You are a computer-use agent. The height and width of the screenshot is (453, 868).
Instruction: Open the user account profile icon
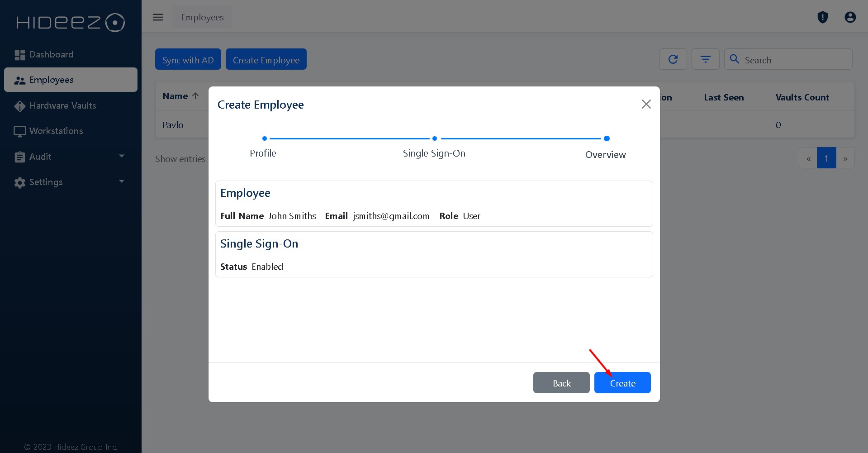(x=850, y=17)
